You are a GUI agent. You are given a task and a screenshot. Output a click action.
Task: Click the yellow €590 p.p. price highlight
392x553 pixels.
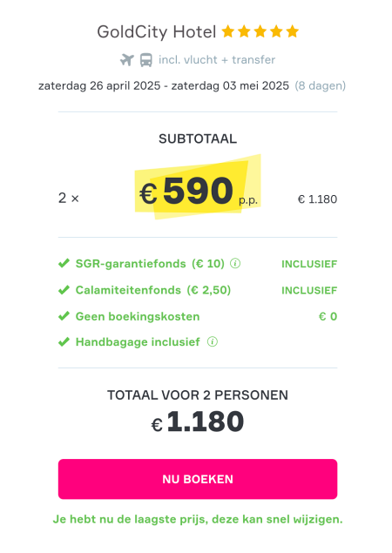pos(198,187)
